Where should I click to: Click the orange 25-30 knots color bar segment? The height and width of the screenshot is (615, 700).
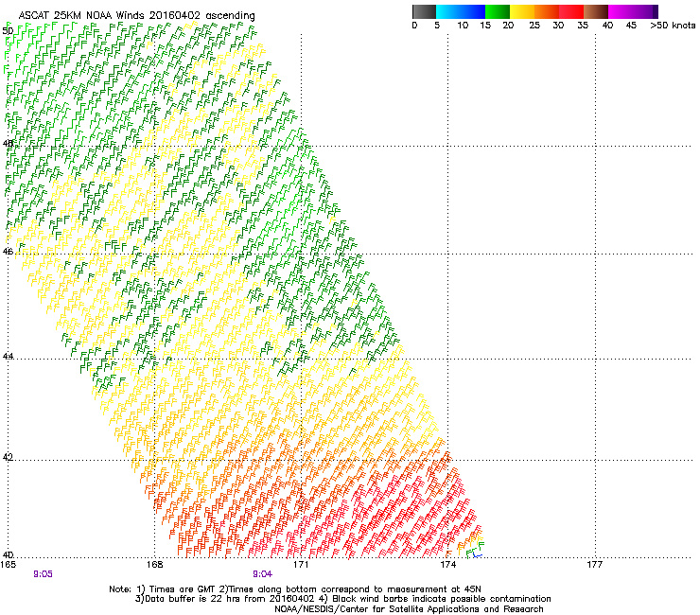547,11
